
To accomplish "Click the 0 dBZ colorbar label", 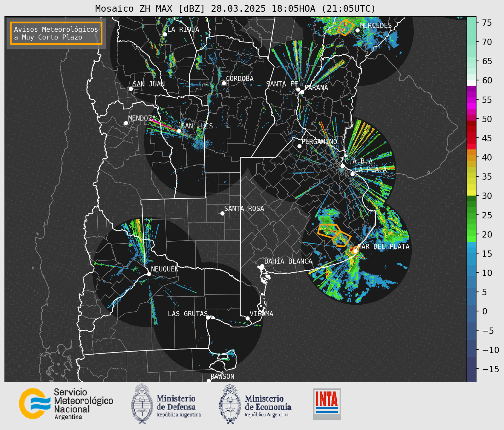I will 484,311.
